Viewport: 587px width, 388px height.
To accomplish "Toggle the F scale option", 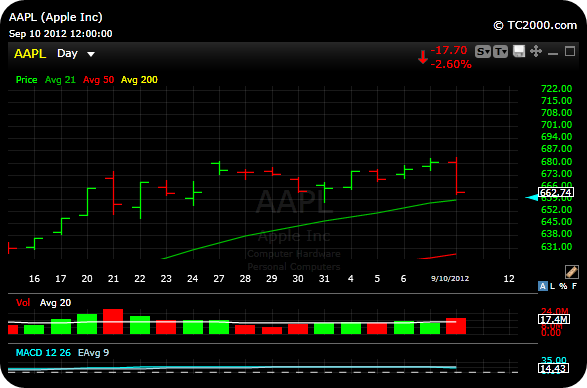I will (x=574, y=286).
